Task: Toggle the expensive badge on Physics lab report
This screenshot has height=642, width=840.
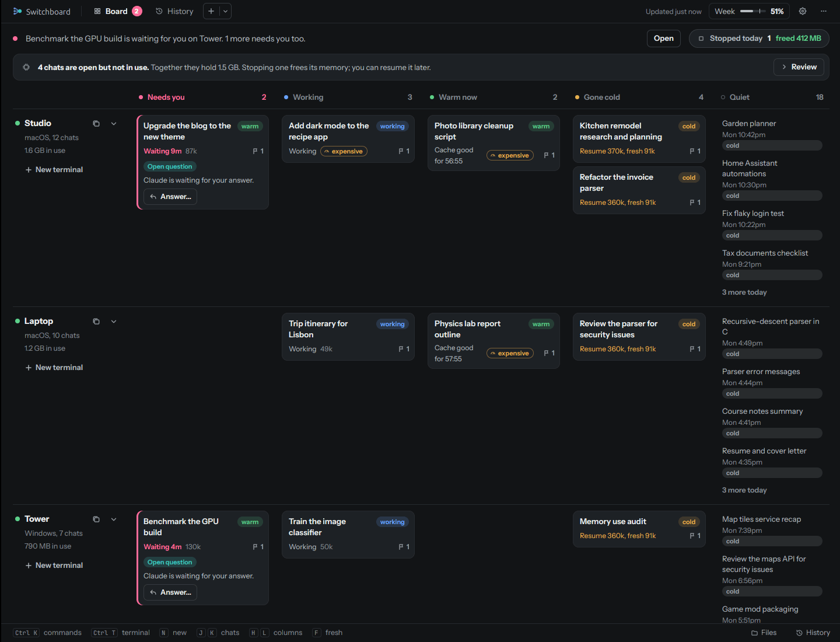Action: (510, 353)
